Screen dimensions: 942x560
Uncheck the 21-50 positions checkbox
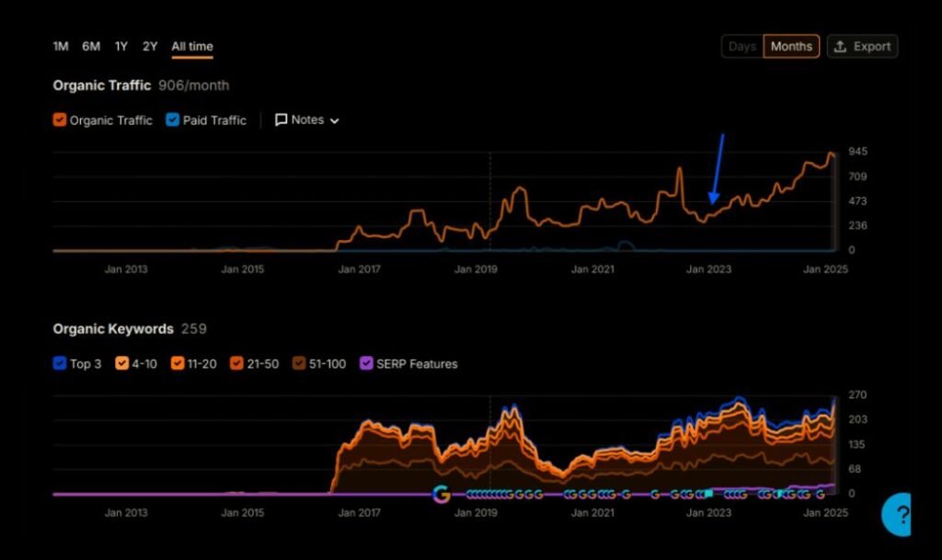tap(239, 363)
